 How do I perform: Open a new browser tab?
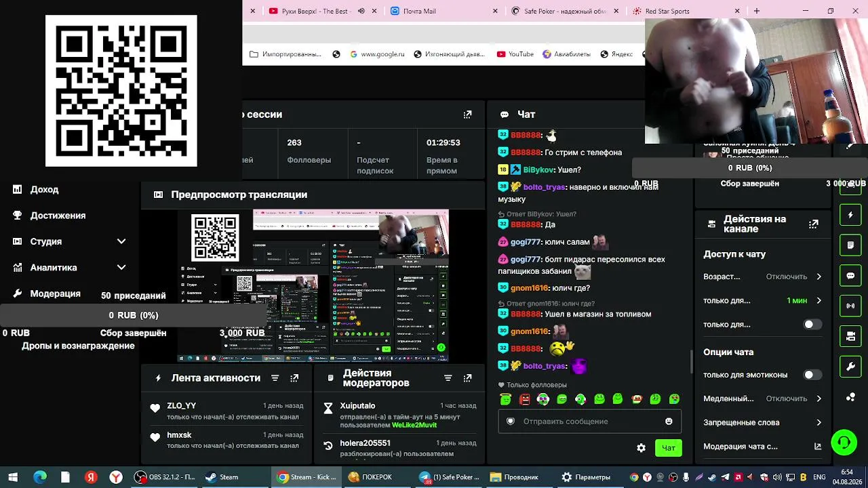757,11
